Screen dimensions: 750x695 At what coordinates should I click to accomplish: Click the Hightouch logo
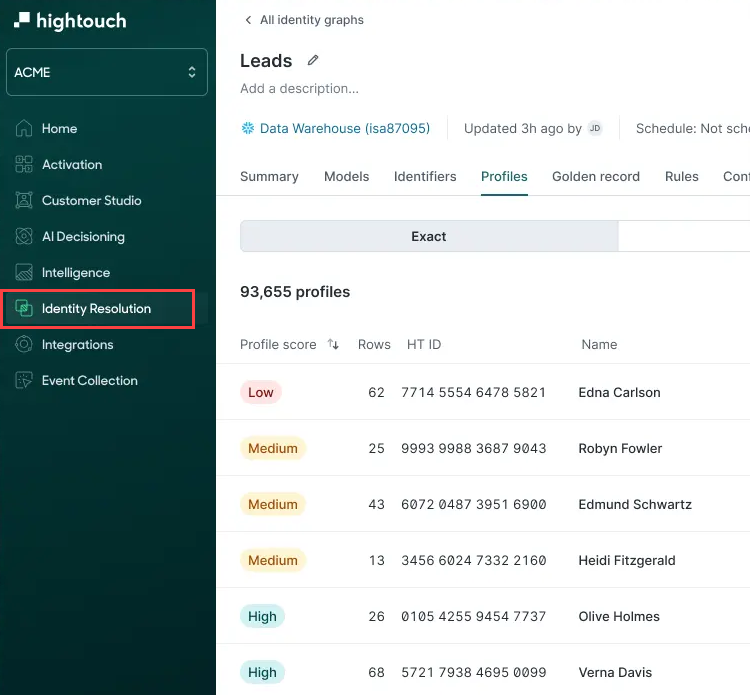tap(70, 21)
